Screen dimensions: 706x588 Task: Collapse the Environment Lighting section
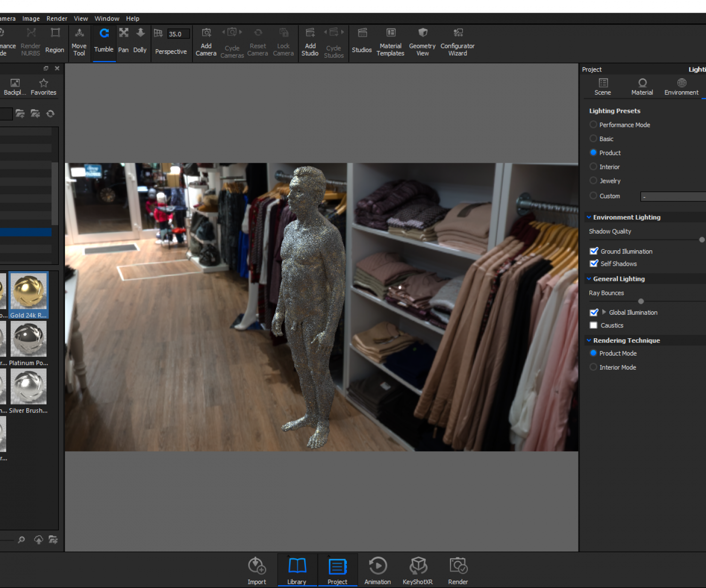[x=589, y=217]
